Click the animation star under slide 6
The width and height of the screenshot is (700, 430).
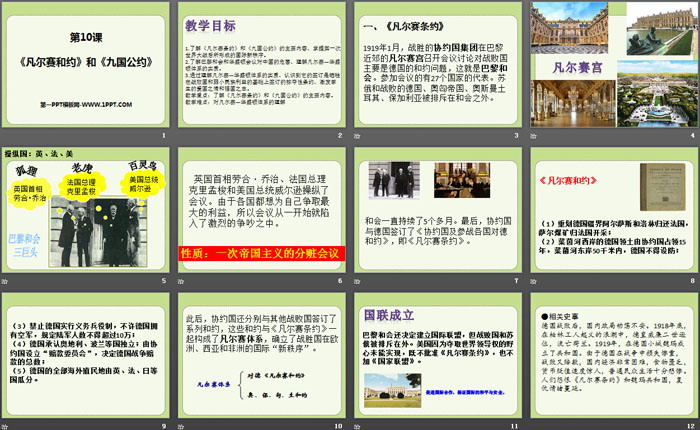click(181, 281)
